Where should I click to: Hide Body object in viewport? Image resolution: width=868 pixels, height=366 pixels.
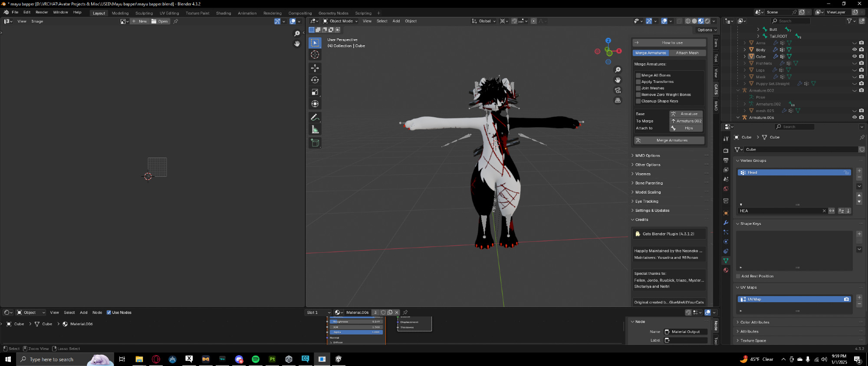click(855, 50)
